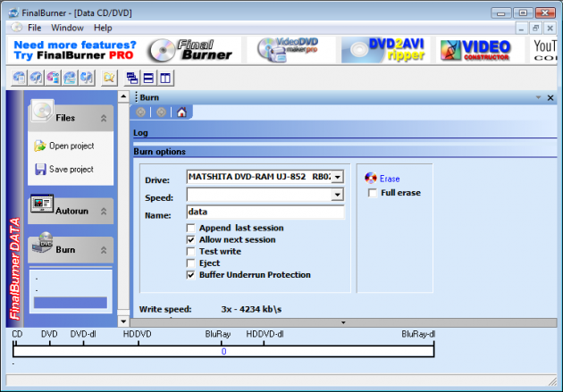Open the DVD2AVI ripper banner
The height and width of the screenshot is (392, 563).
click(384, 50)
